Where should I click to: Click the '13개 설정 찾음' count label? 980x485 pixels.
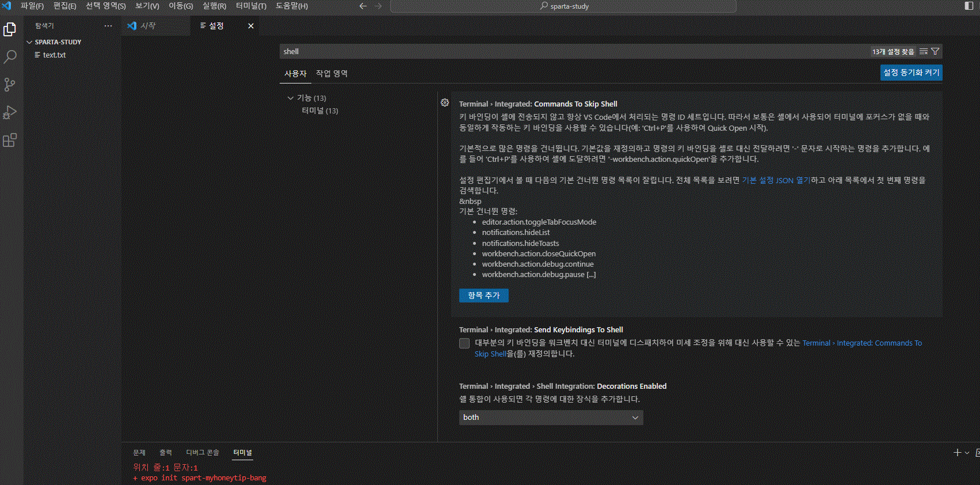pos(893,52)
